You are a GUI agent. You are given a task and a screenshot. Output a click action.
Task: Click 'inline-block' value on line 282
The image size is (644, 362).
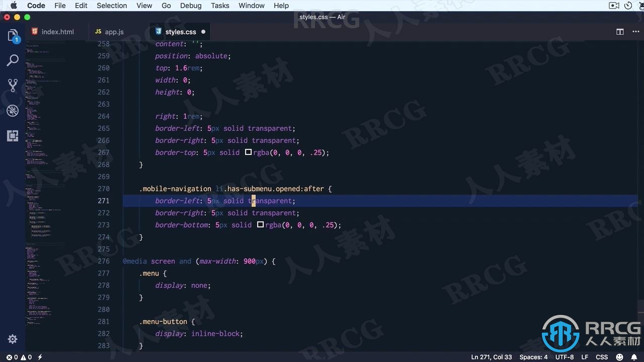tap(215, 333)
